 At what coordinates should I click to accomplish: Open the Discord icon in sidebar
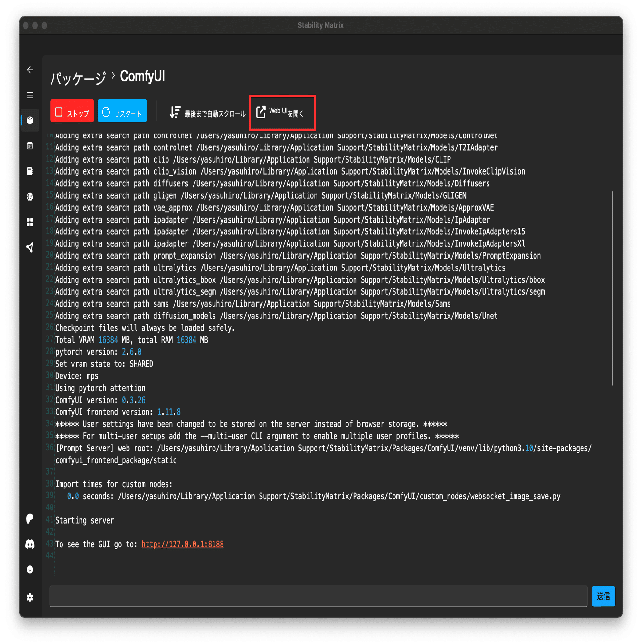point(30,544)
